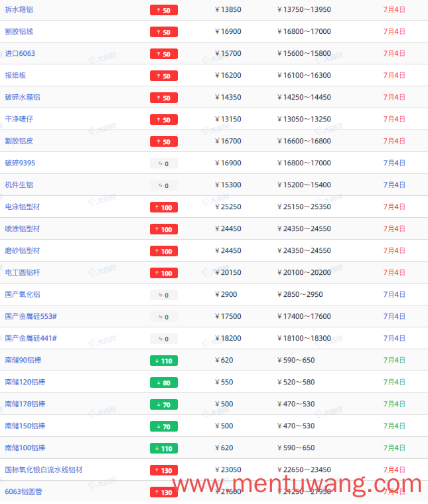Screen dimensions: 428x504
Task: Select price range ¥17400~17600 for 国产金属硅553#
Action: coord(304,316)
